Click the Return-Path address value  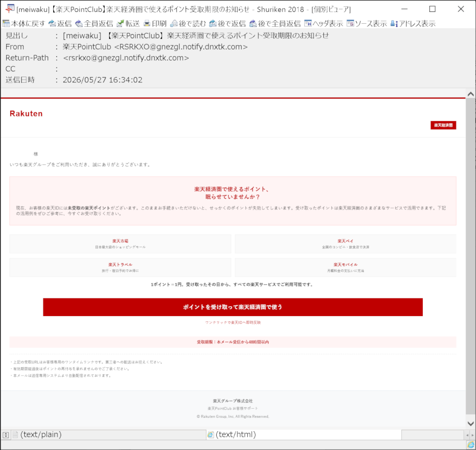tap(126, 57)
